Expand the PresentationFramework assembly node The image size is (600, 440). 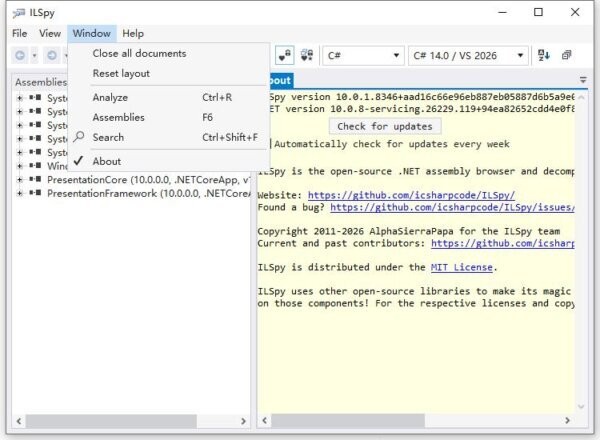19,193
